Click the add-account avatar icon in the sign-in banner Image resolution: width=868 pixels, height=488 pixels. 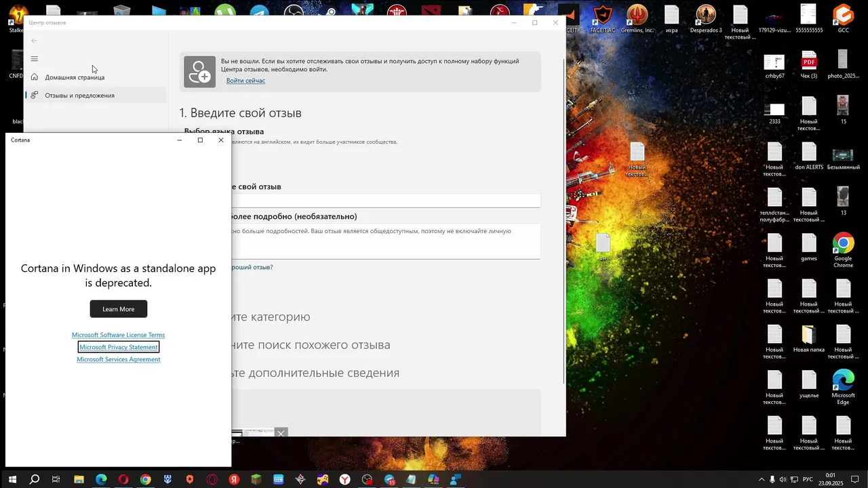pos(199,72)
